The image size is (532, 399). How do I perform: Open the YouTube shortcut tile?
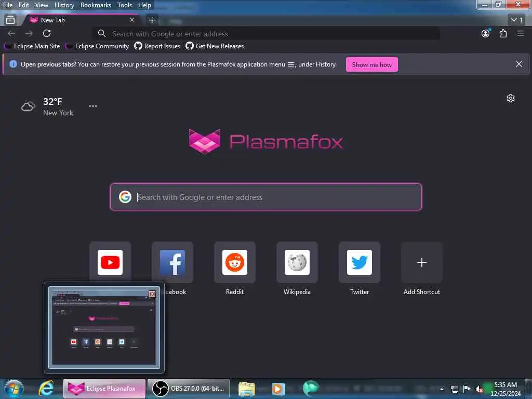coord(110,262)
